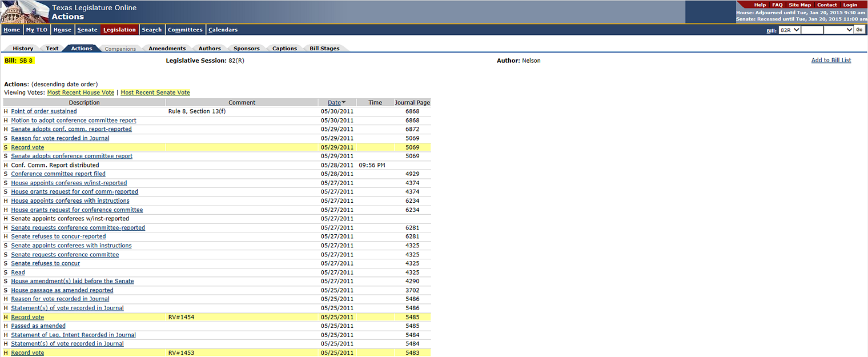Screen dimensions: 868x357
Task: Open Point of order sustained action
Action: (x=43, y=111)
